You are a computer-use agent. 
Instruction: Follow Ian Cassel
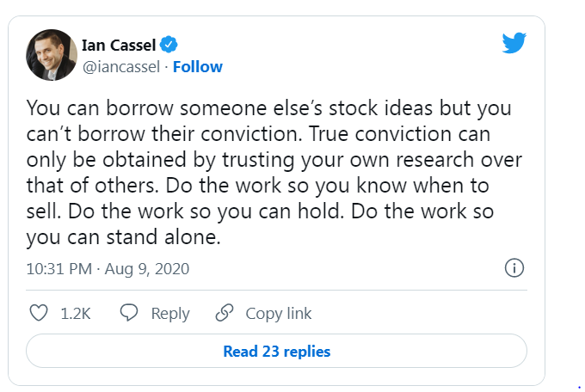click(x=198, y=67)
